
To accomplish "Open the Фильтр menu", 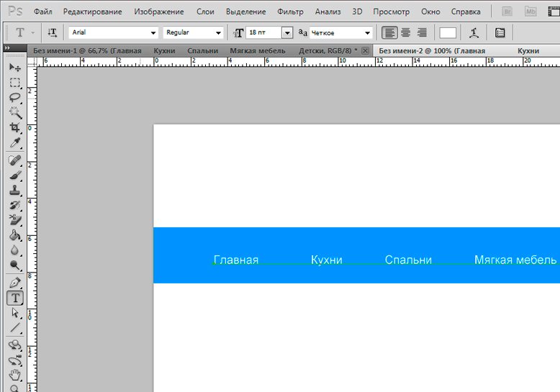I will pos(290,12).
